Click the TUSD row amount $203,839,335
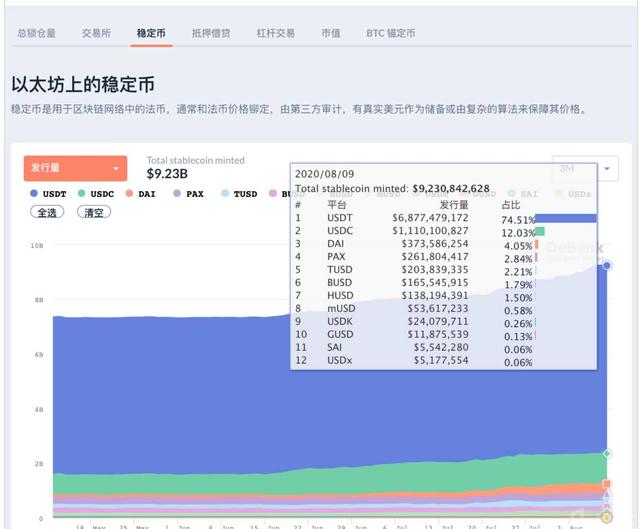 (x=435, y=270)
